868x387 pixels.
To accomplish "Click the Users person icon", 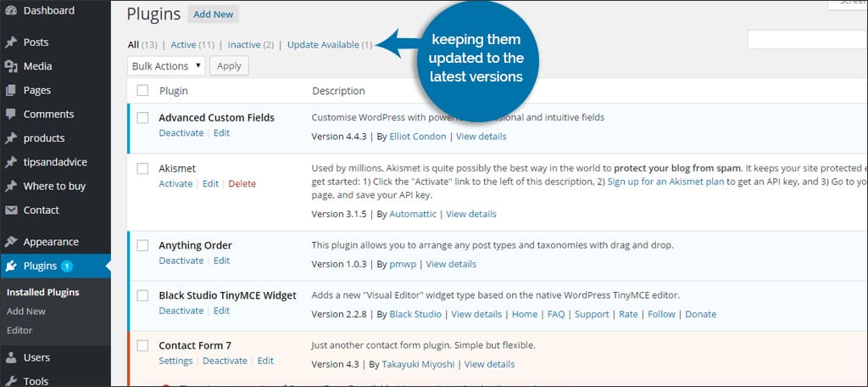I will [x=10, y=357].
